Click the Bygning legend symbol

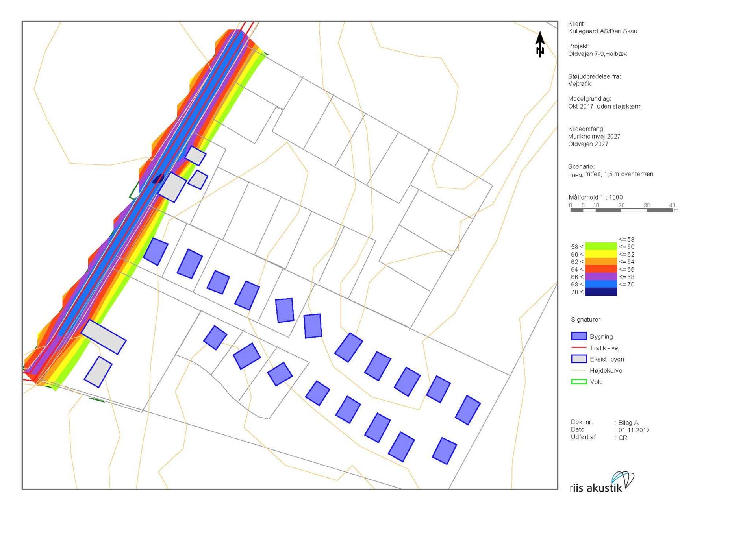(579, 336)
